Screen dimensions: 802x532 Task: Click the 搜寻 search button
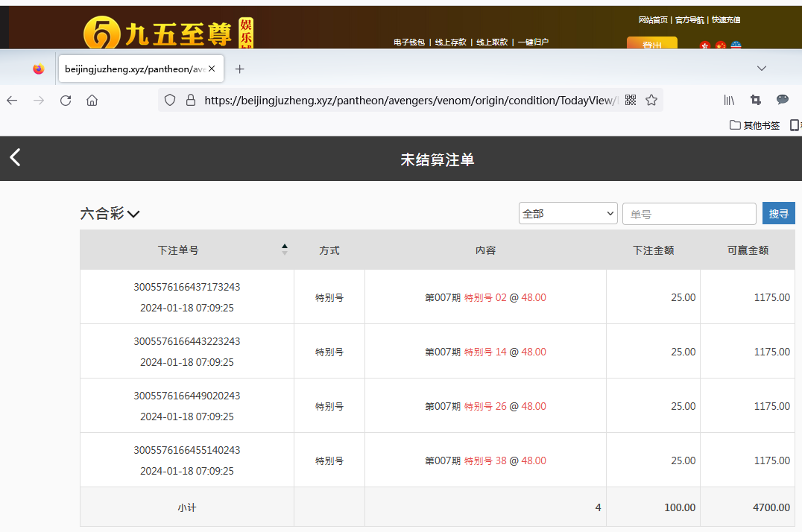pyautogui.click(x=778, y=214)
